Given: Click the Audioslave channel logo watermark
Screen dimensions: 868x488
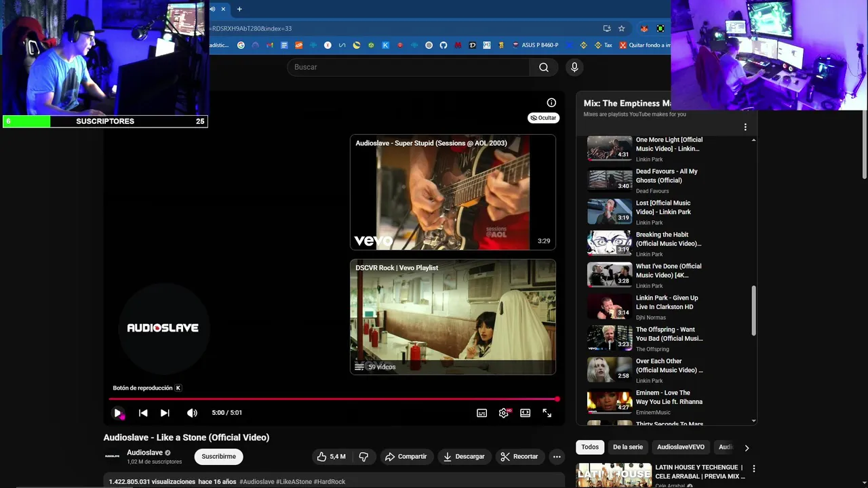Looking at the screenshot, I should (163, 328).
